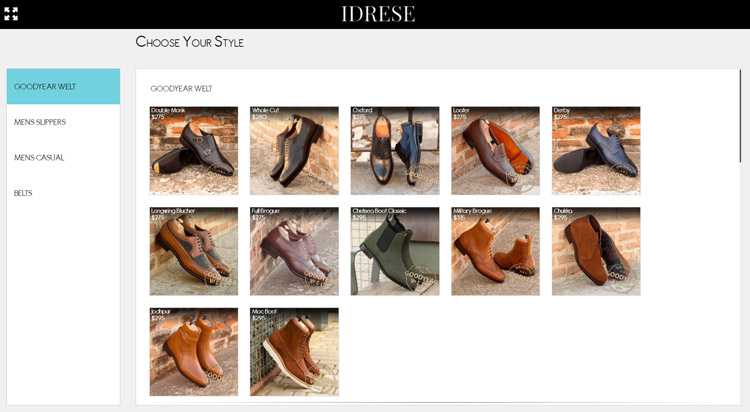Select the Goodyear Welt category tab

tap(63, 87)
